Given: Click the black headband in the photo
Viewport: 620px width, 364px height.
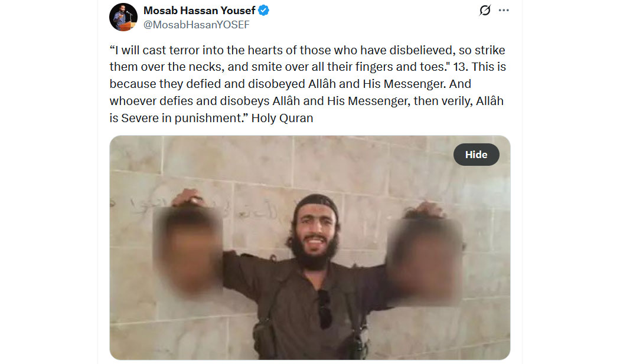Looking at the screenshot, I should click(x=316, y=203).
